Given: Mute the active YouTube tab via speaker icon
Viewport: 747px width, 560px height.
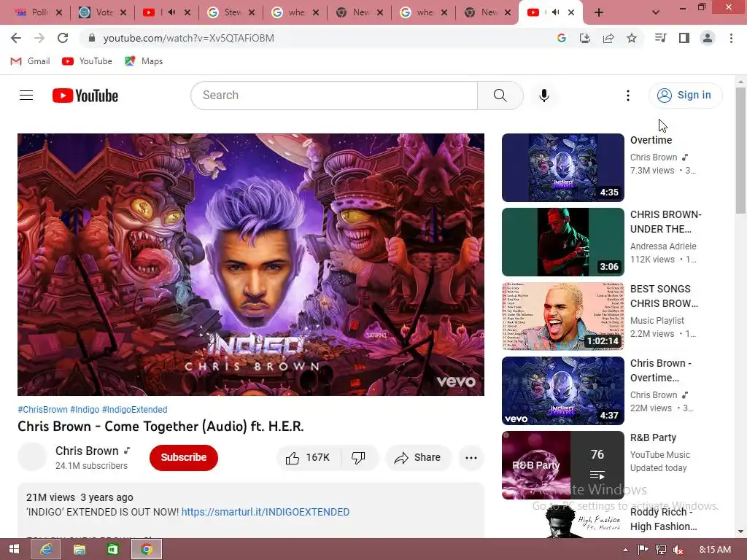Looking at the screenshot, I should click(x=555, y=12).
